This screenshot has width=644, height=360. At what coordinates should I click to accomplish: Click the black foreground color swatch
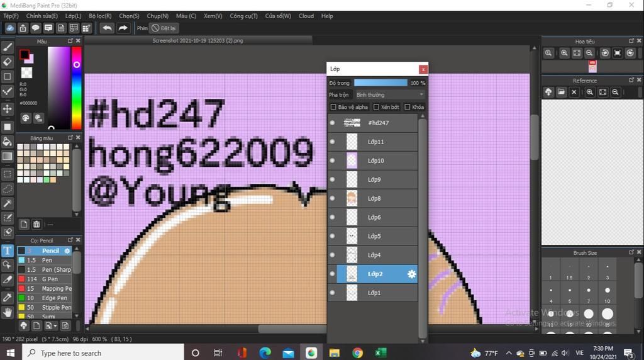pos(24,54)
